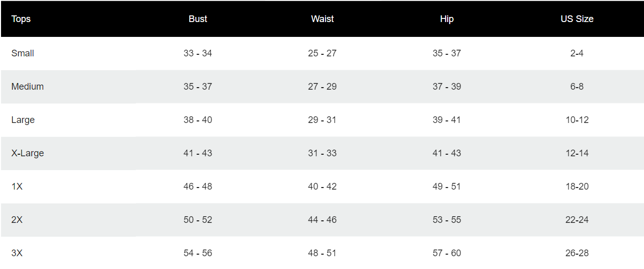Click 3X hip value 57 - 60
Viewport: 644px width, 269px height.
click(x=447, y=253)
